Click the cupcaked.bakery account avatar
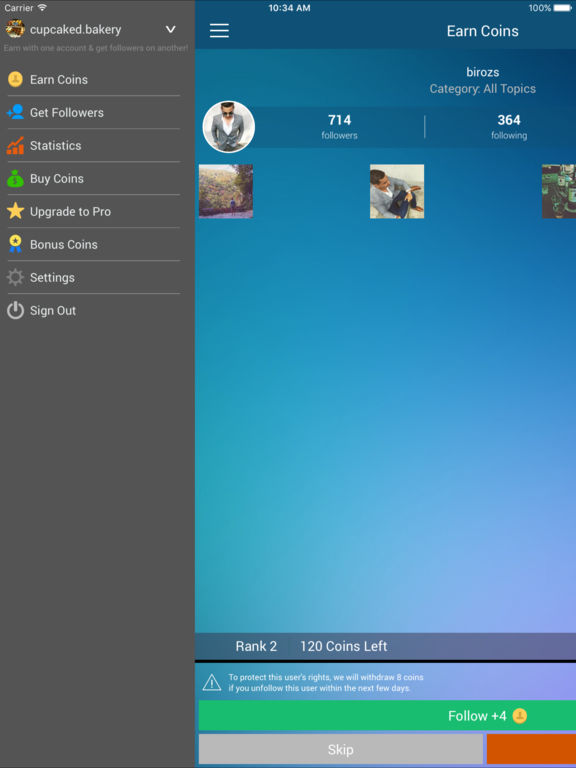The height and width of the screenshot is (768, 576). coord(15,29)
